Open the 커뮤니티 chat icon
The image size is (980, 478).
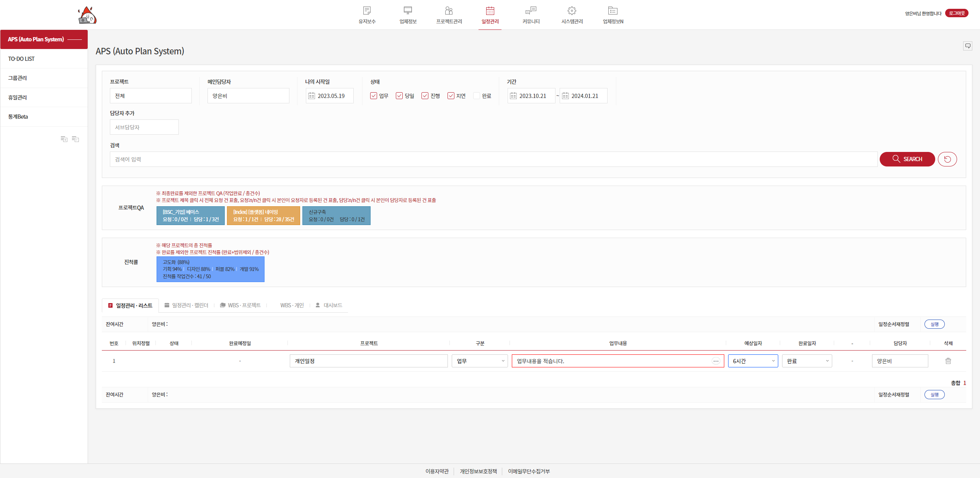531,11
